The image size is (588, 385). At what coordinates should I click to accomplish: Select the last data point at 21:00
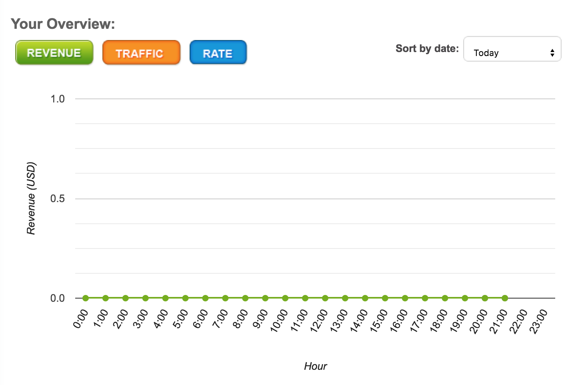[505, 298]
